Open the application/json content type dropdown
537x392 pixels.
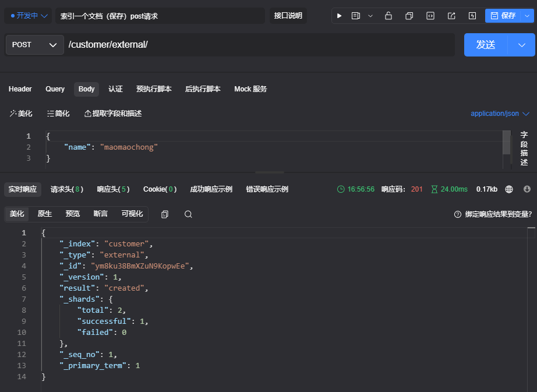coord(500,114)
